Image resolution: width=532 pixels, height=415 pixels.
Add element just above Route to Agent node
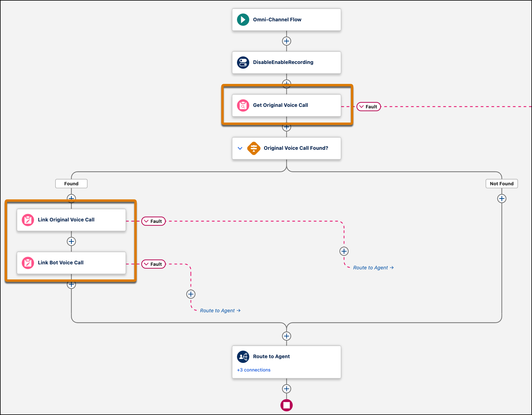286,336
